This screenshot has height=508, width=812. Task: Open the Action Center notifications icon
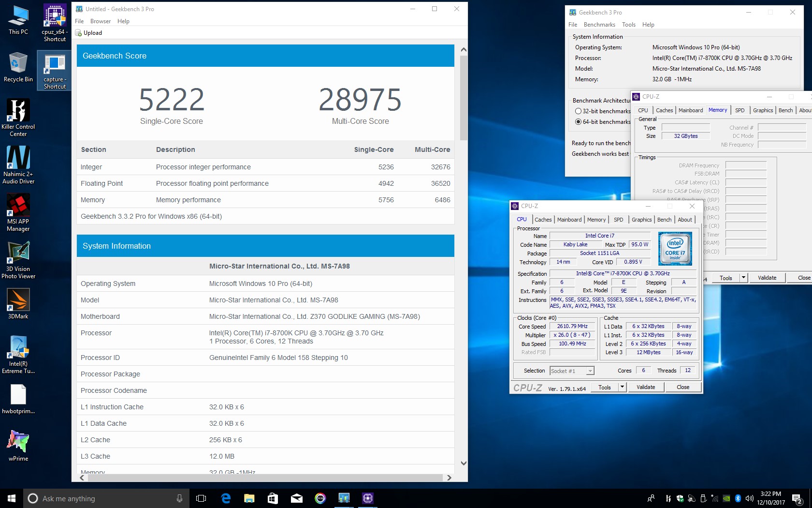[797, 499]
